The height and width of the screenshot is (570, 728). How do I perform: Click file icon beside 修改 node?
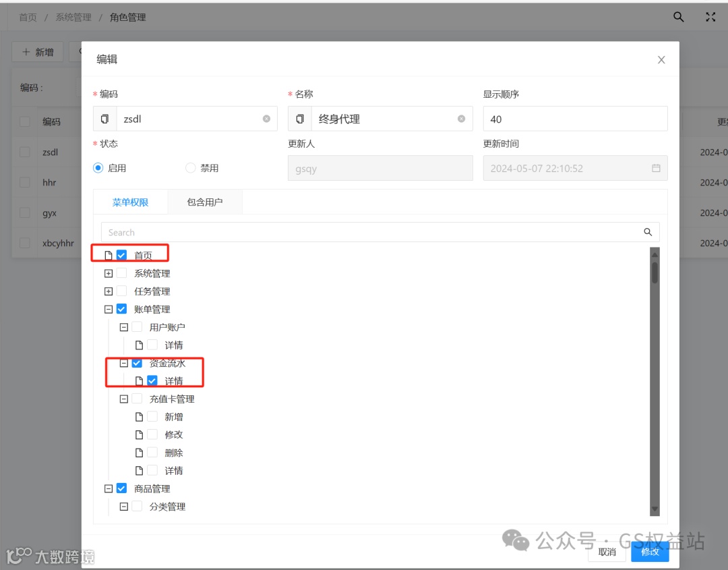[139, 435]
